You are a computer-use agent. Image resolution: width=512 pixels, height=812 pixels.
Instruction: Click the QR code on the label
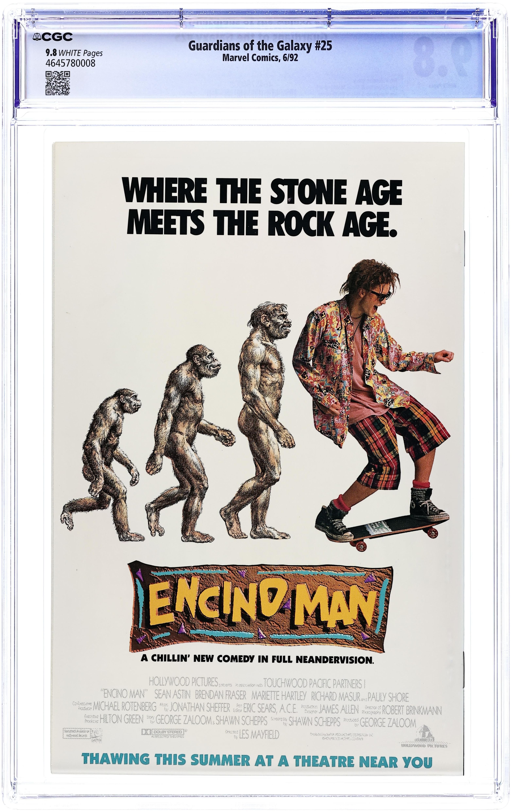pyautogui.click(x=58, y=83)
